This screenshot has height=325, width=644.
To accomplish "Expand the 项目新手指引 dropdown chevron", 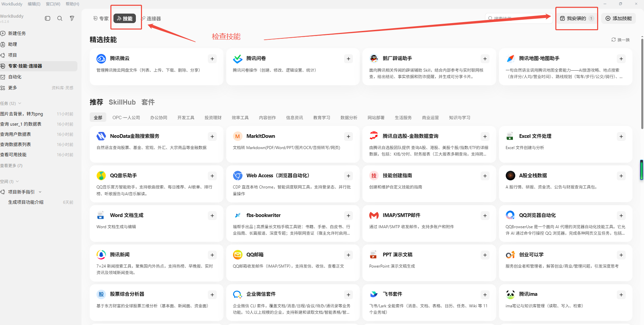I will [x=40, y=192].
